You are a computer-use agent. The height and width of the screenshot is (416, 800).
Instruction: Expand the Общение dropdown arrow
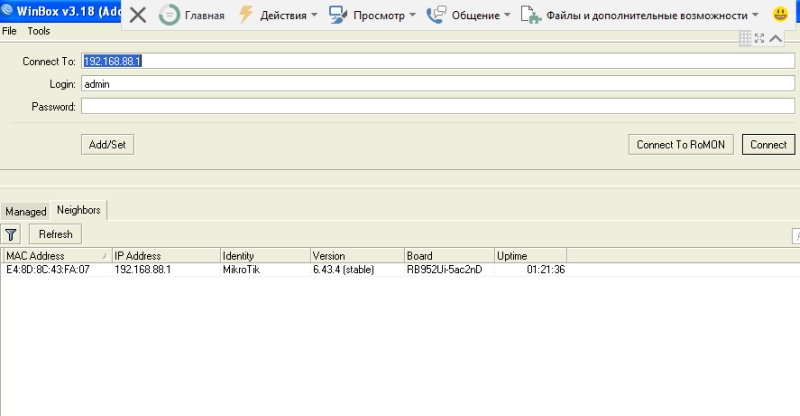[507, 15]
